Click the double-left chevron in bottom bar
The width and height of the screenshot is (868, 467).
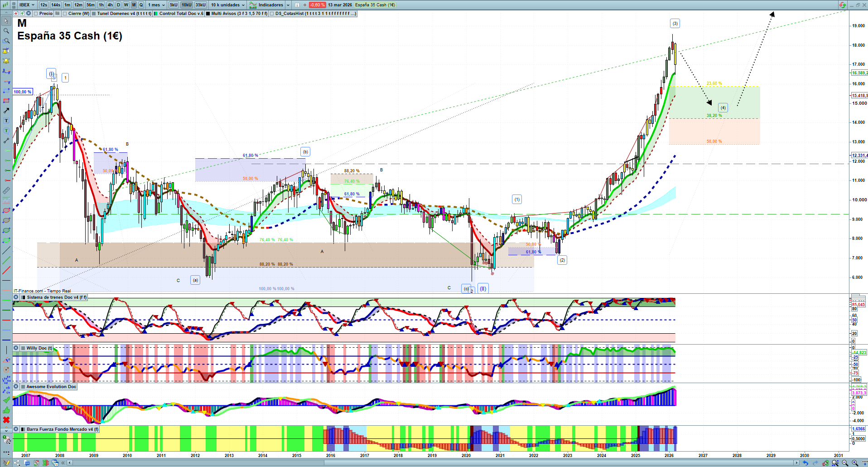63,463
